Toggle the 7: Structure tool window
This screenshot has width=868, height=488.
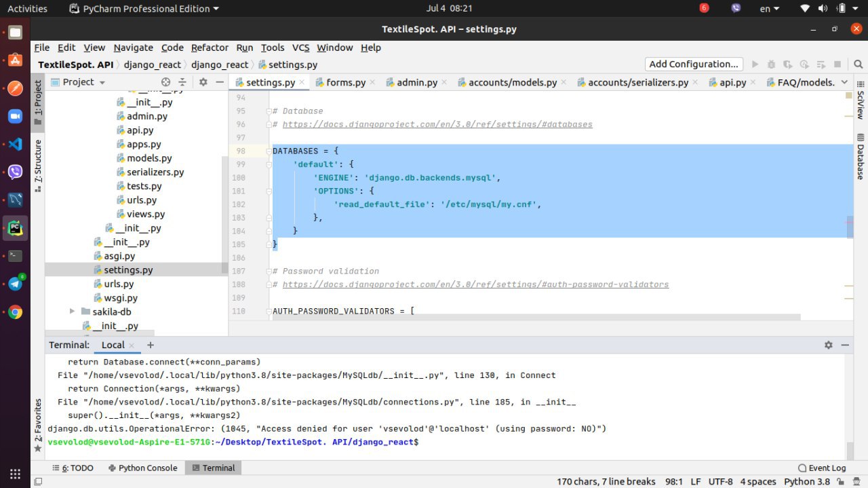38,167
